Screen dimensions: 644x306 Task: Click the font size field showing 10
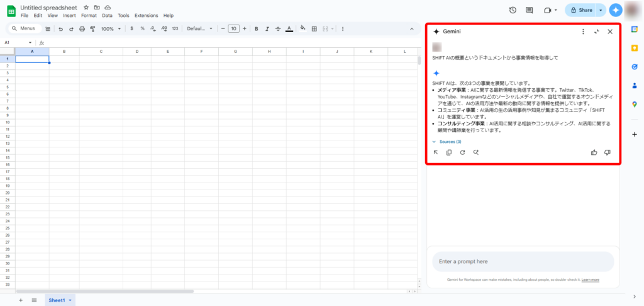click(234, 29)
